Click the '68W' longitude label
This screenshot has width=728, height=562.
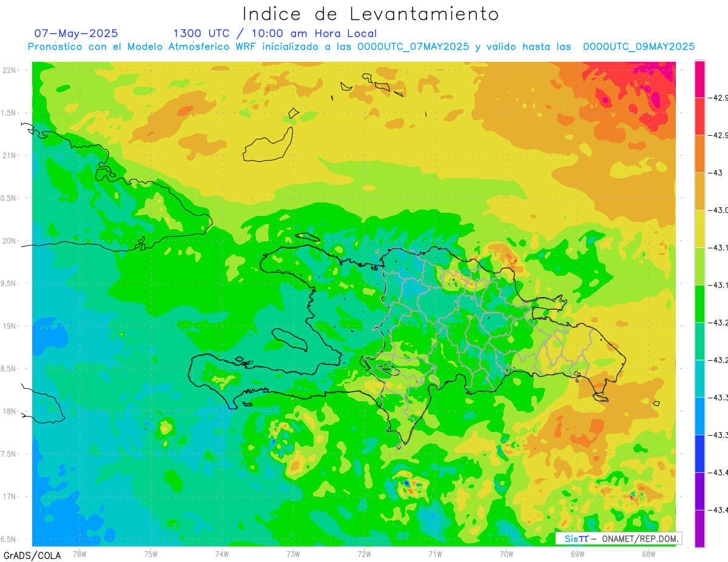coord(649,554)
